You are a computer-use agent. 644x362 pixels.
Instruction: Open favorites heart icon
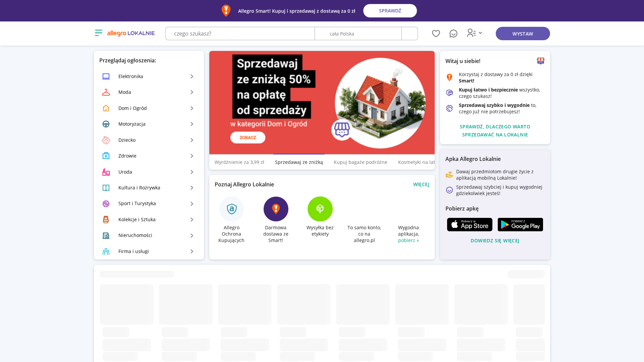pos(436,34)
